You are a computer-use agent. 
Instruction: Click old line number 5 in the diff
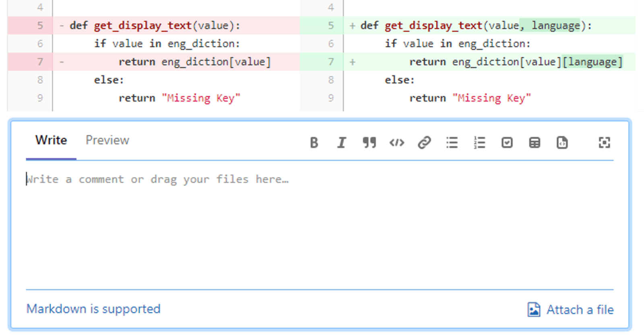pos(40,25)
